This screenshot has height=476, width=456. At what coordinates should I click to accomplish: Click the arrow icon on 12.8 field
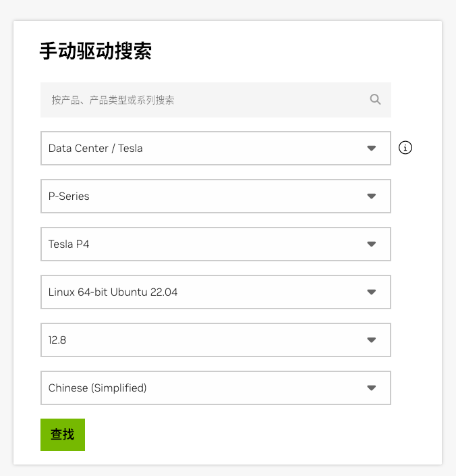point(371,340)
